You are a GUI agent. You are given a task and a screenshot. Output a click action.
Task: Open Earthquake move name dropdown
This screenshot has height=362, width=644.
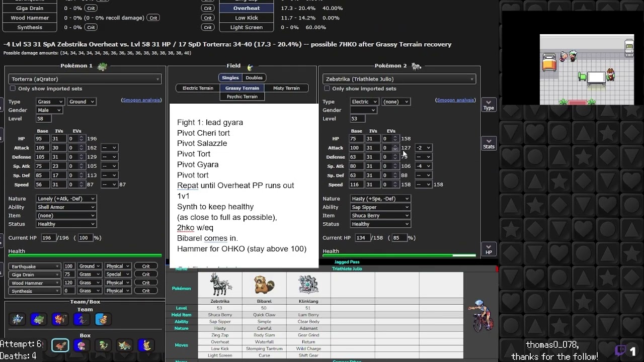35,266
